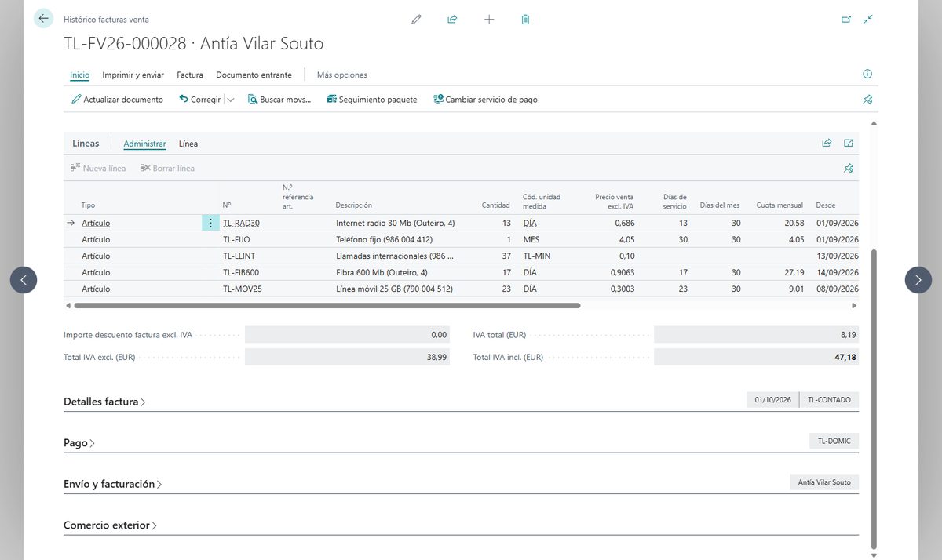The height and width of the screenshot is (560, 942).
Task: Expand the Comercio exterior section
Action: [110, 525]
